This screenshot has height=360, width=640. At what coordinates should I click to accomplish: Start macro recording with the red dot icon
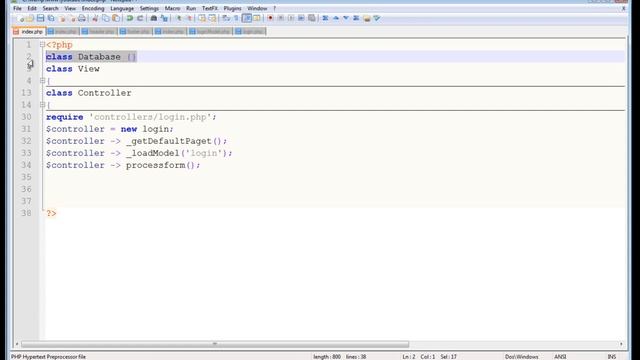(x=270, y=18)
